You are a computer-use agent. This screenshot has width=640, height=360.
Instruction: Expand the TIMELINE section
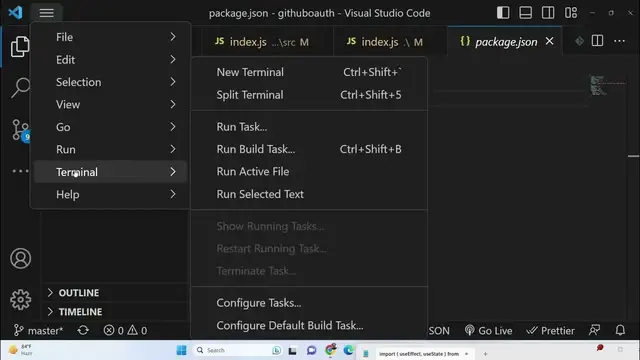tap(116, 311)
